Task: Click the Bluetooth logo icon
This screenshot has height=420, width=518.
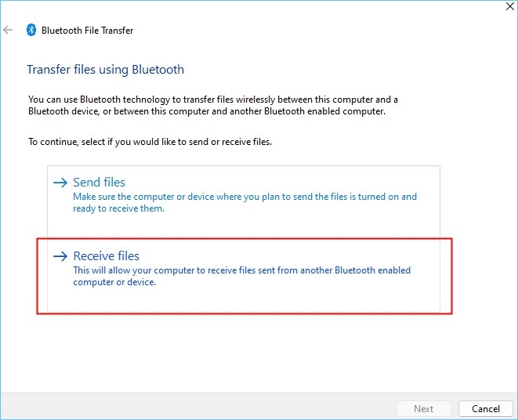Action: coord(31,30)
